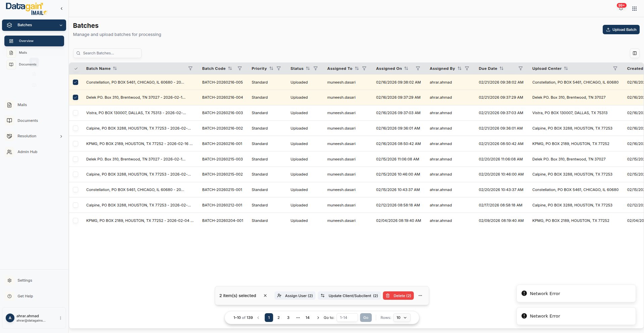The image size is (644, 333).
Task: Clear selection using the X icon
Action: pyautogui.click(x=265, y=296)
